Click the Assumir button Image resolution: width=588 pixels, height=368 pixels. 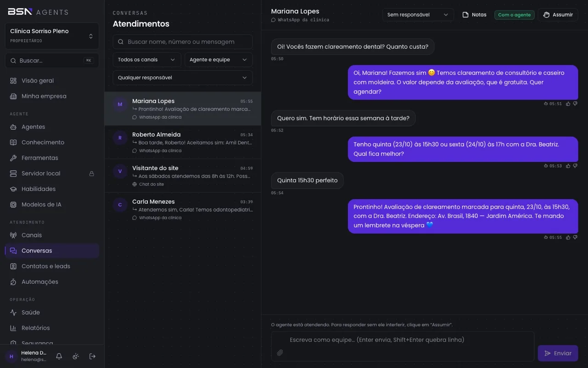pyautogui.click(x=558, y=15)
